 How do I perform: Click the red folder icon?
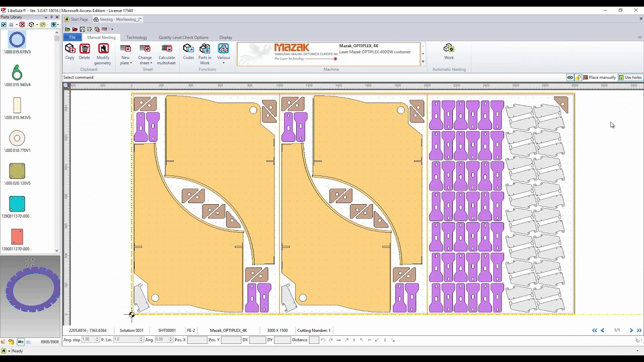pyautogui.click(x=75, y=29)
